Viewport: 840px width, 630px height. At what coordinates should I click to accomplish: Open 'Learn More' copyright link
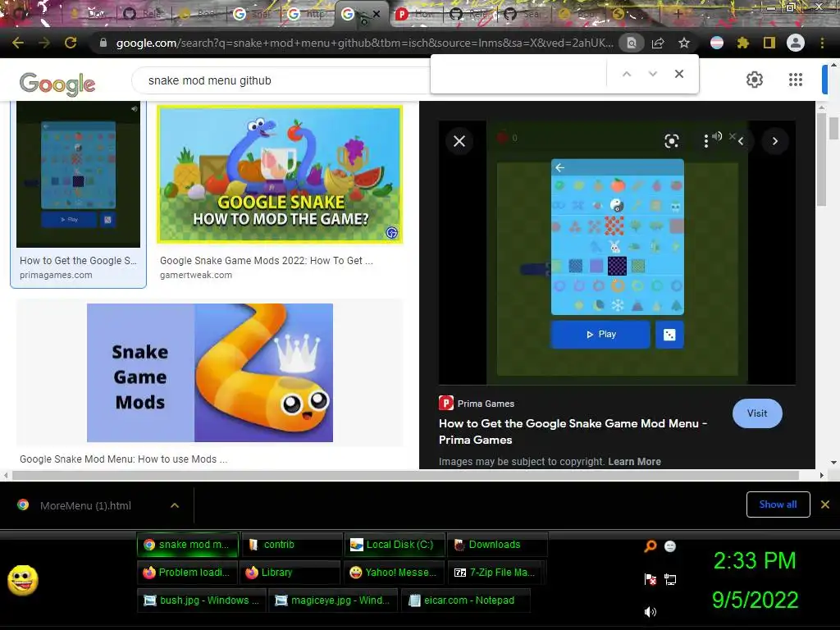(634, 461)
